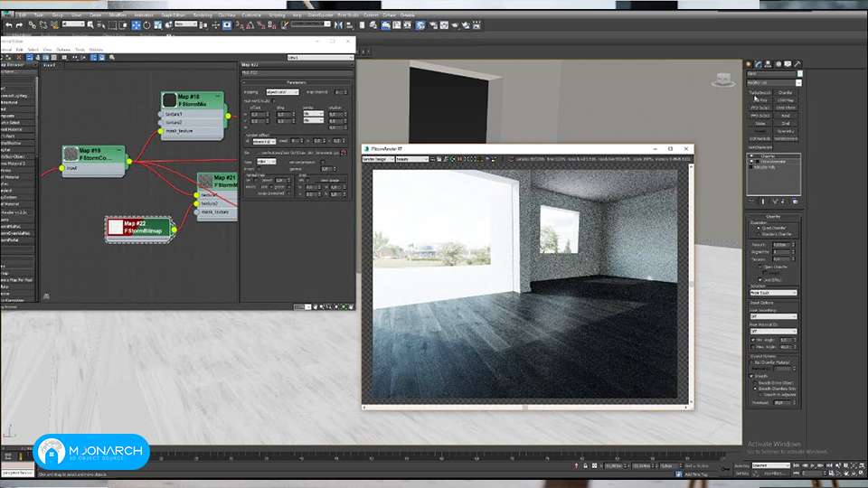Toggle the Limit Effect checkbox
Viewport: 868px width, 488px height.
pos(760,280)
